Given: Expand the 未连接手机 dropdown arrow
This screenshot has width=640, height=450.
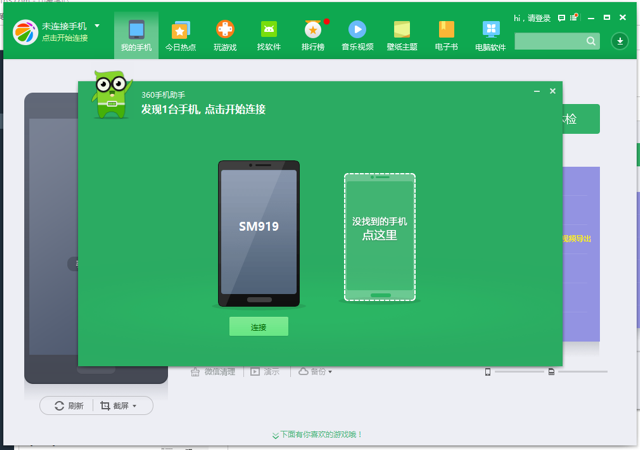Looking at the screenshot, I should (97, 26).
